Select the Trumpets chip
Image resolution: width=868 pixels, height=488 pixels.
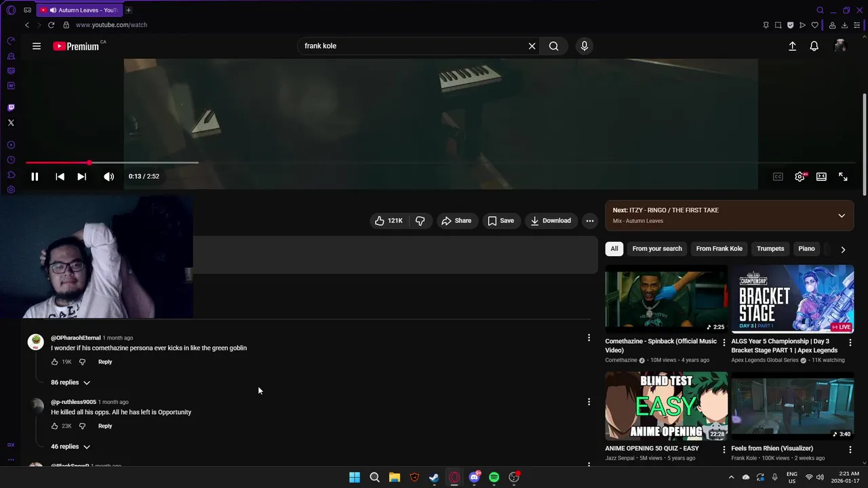point(770,249)
